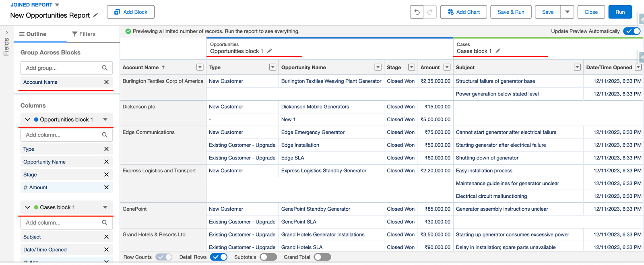Click the undo arrow icon
Viewport: 644px width, 265px height.
click(x=417, y=12)
